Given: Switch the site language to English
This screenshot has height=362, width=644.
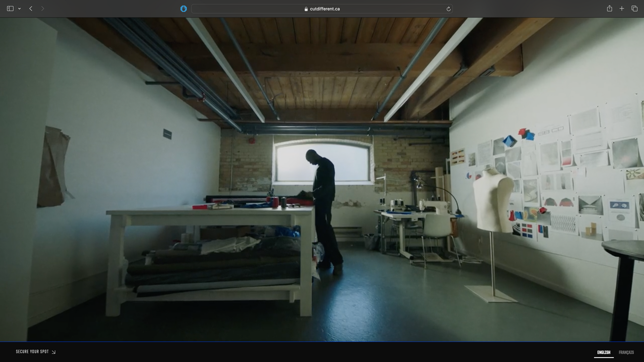Looking at the screenshot, I should (x=603, y=352).
